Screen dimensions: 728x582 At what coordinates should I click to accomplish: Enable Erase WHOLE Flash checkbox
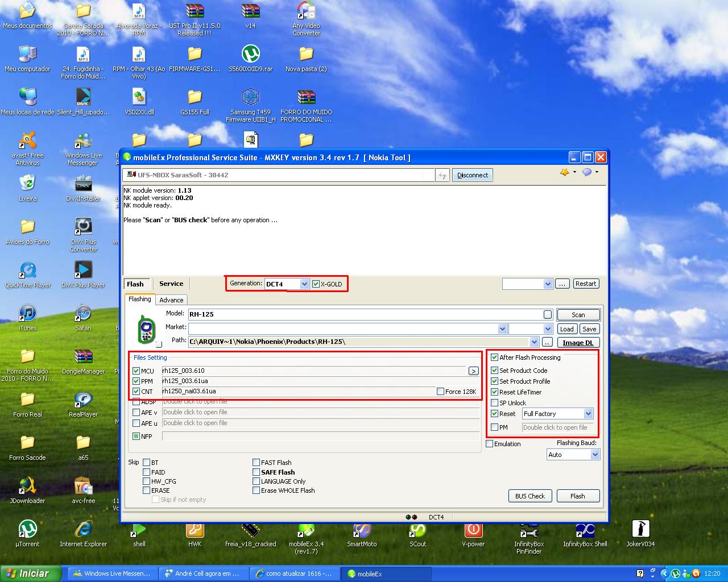[x=256, y=490]
